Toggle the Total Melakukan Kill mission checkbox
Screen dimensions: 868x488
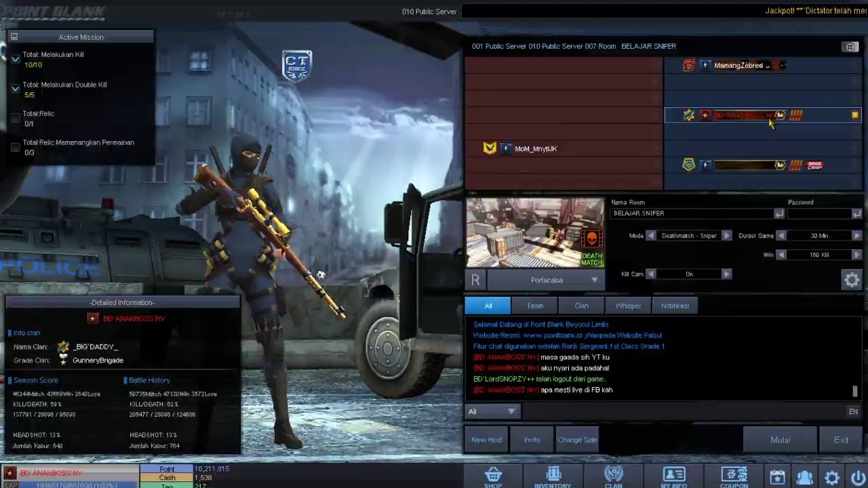[16, 60]
